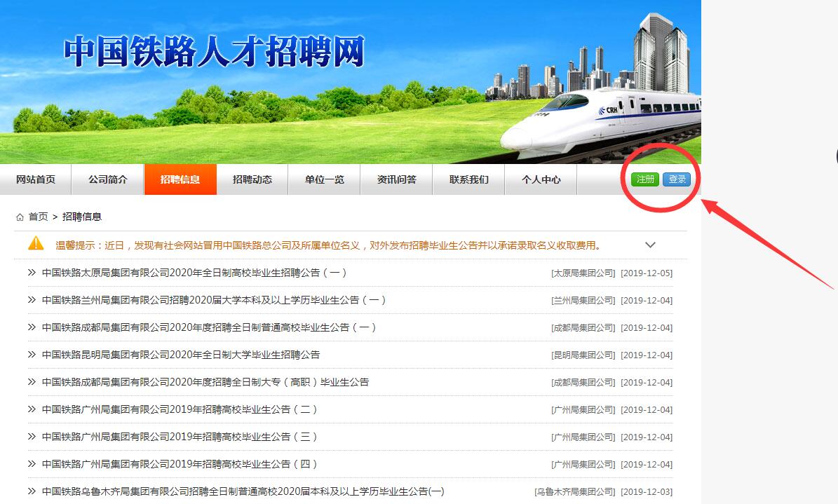The image size is (838, 504).
Task: Open the 太原局 2020 graduate recruitment announcement
Action: tap(194, 273)
